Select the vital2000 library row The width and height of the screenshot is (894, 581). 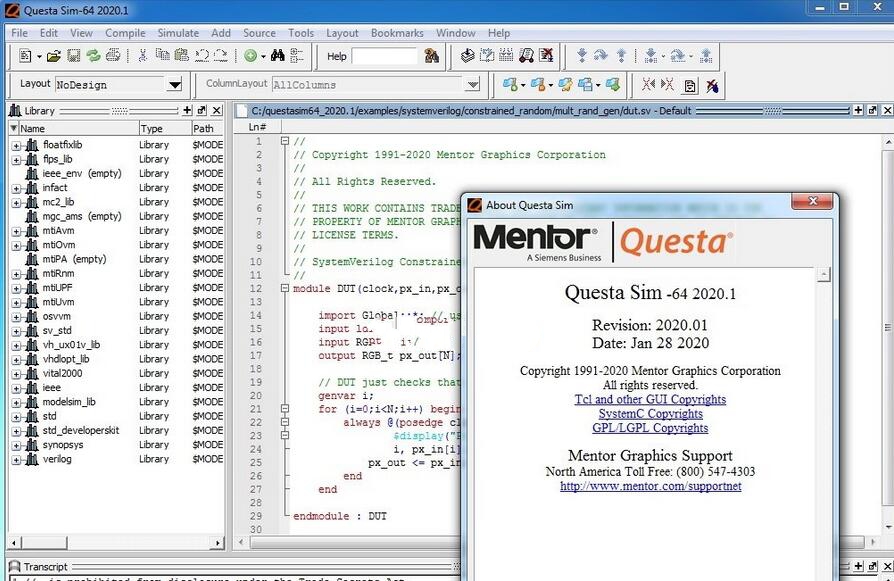point(116,373)
